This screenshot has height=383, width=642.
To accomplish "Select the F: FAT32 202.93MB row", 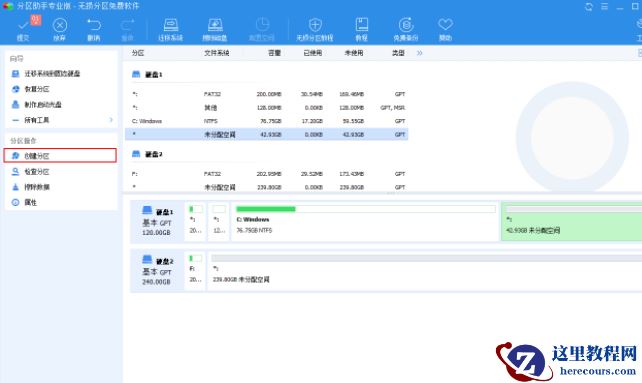I will [267, 174].
